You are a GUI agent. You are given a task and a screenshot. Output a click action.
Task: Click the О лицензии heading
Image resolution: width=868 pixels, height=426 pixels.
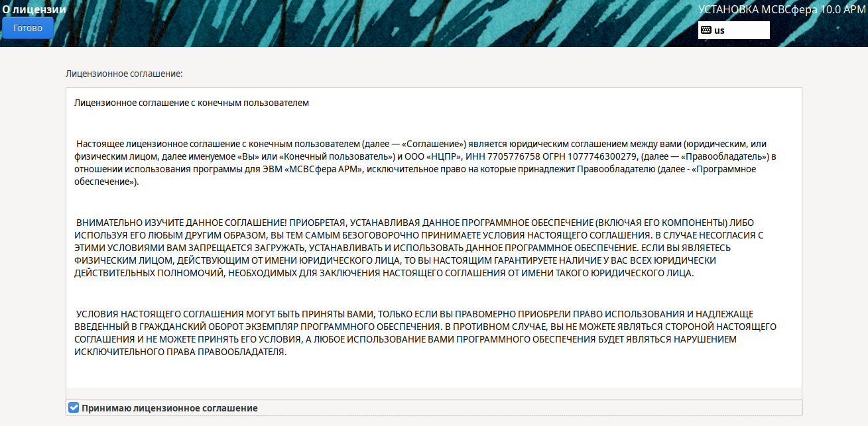34,10
